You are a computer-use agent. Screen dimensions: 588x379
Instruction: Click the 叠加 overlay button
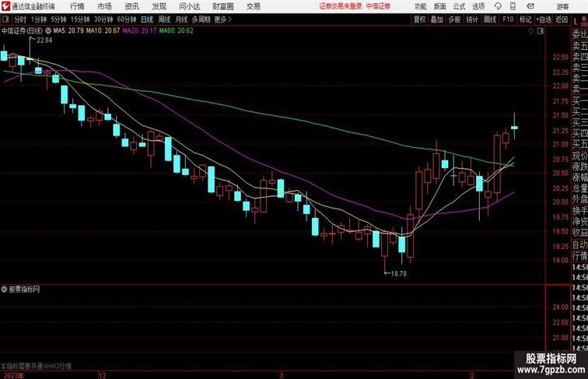coord(436,19)
